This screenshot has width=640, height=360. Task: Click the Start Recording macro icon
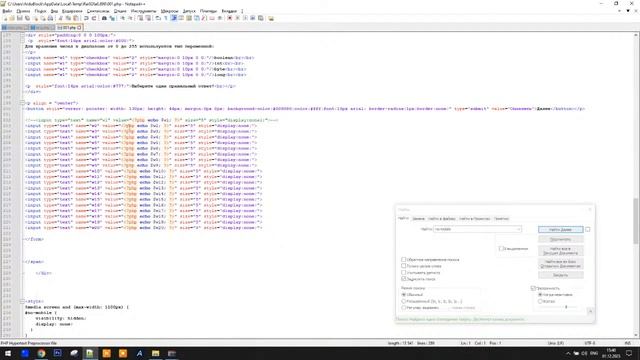(230, 18)
